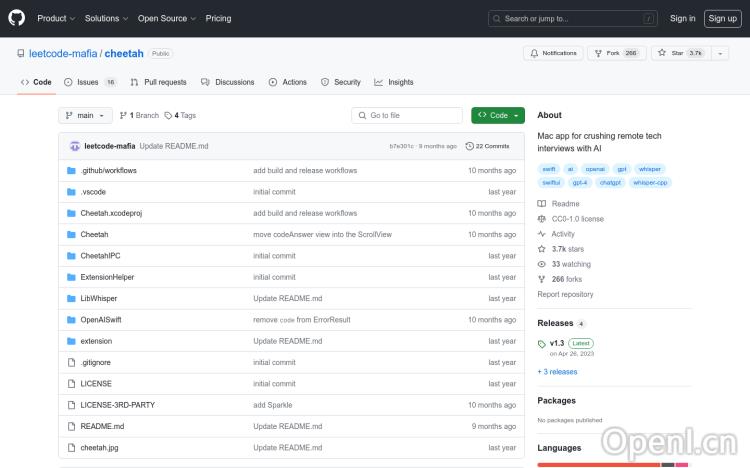Click the Sign up button
Viewport: 750px width, 468px height.
[721, 18]
